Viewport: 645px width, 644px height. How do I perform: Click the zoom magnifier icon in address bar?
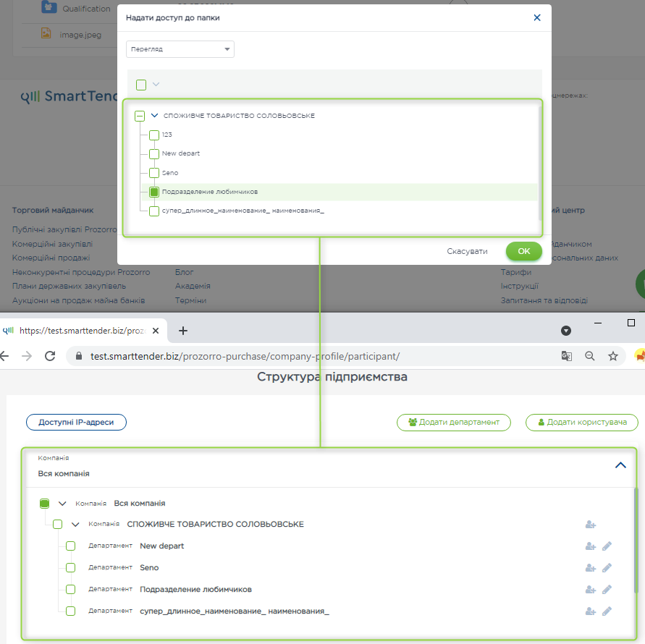(590, 355)
